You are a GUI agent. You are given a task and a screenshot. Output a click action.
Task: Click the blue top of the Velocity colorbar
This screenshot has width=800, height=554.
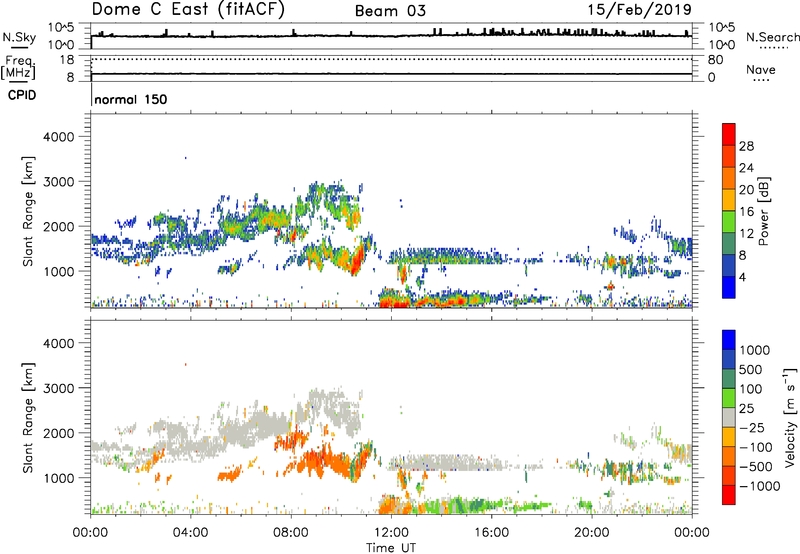pos(729,340)
